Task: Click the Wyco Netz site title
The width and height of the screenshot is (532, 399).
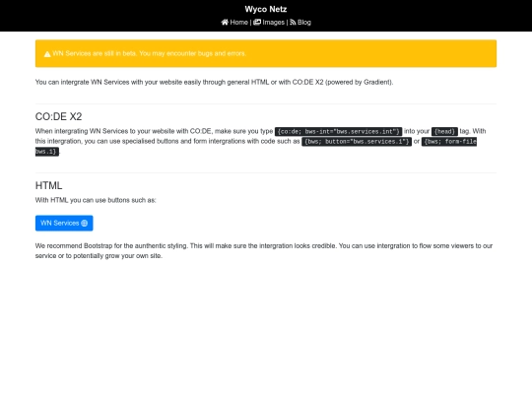Action: 266,9
